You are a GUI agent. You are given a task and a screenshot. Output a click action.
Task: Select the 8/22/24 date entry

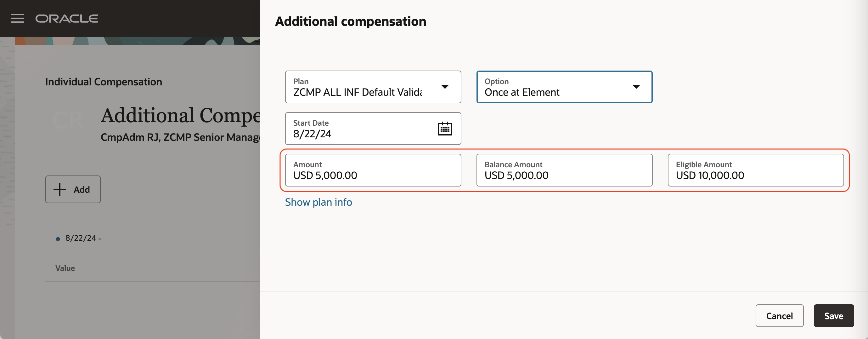(x=81, y=238)
